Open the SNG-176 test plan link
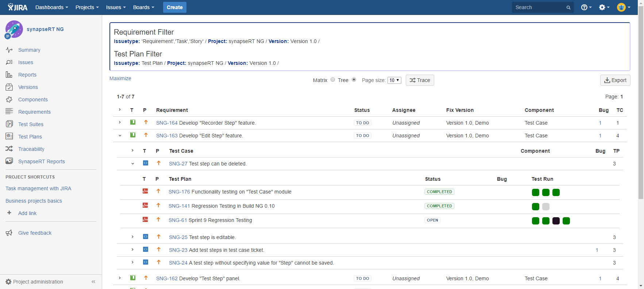Image resolution: width=644 pixels, height=289 pixels. pyautogui.click(x=179, y=192)
